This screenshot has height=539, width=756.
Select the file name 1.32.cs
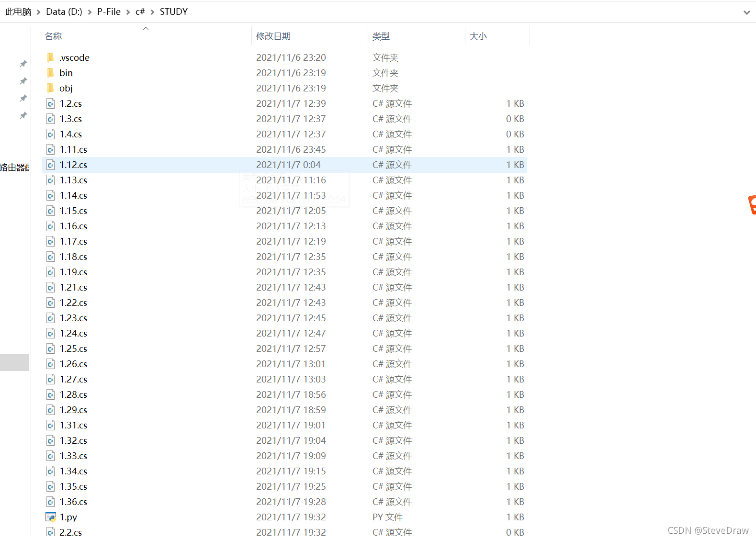[73, 440]
